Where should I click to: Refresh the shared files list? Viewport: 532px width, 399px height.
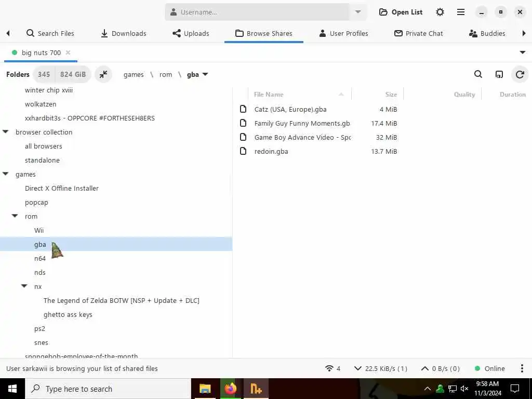[x=520, y=74]
